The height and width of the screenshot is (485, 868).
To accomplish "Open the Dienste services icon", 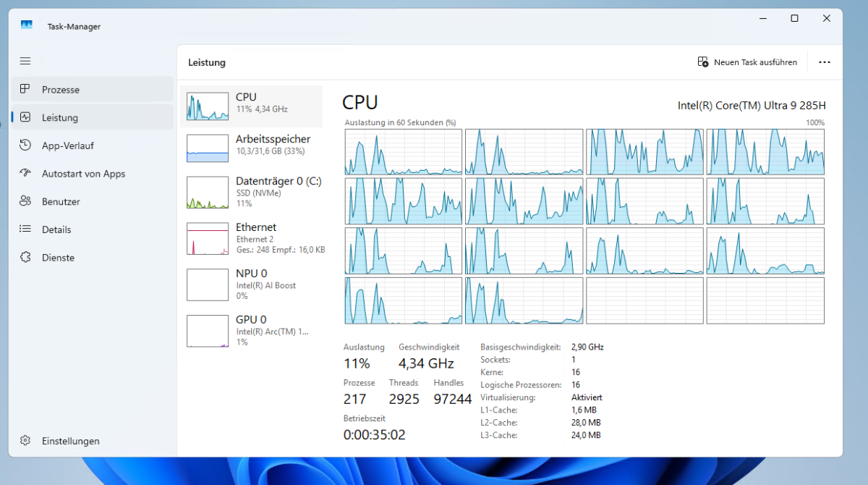I will [25, 258].
